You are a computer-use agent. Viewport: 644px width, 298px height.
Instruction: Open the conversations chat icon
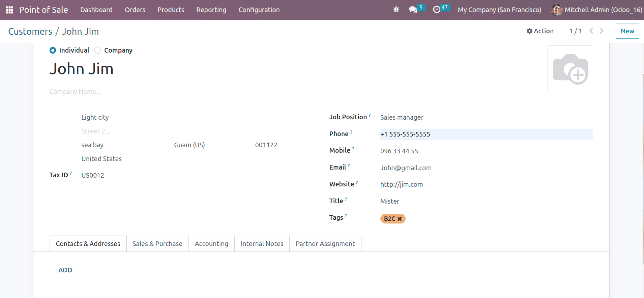(413, 9)
